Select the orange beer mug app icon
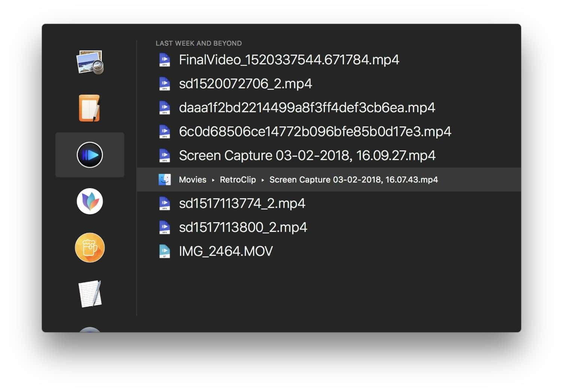Image resolution: width=563 pixels, height=392 pixels. click(x=90, y=248)
